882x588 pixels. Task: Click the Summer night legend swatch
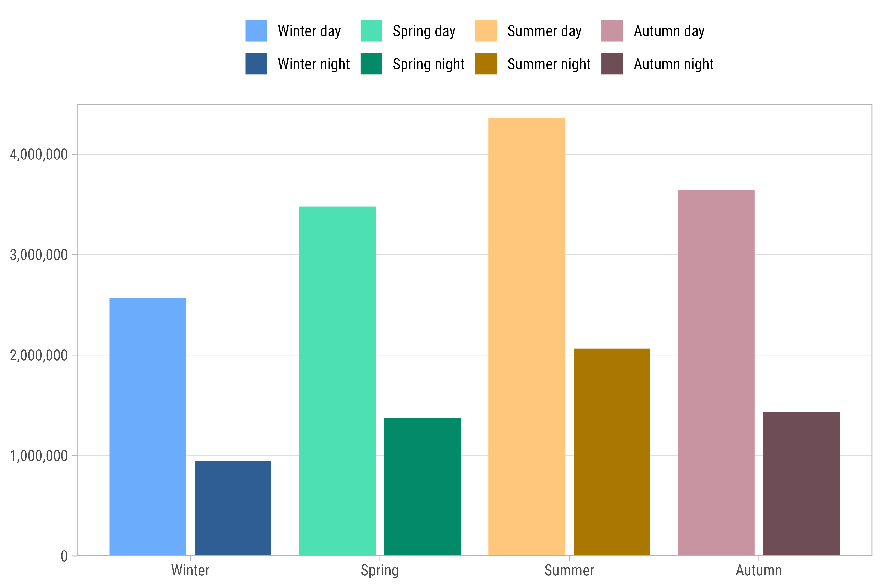[x=486, y=64]
